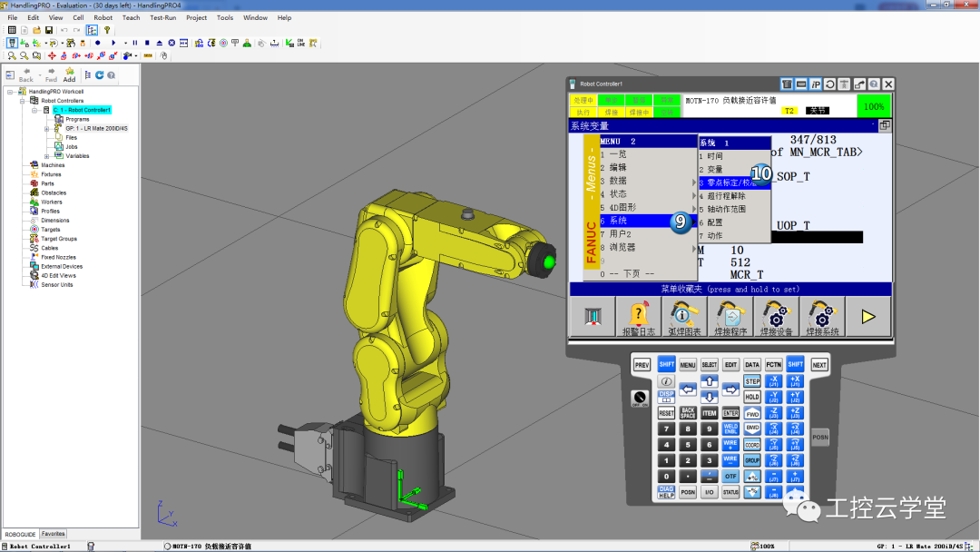980x552 pixels.
Task: Open the Tools menu
Action: (224, 17)
